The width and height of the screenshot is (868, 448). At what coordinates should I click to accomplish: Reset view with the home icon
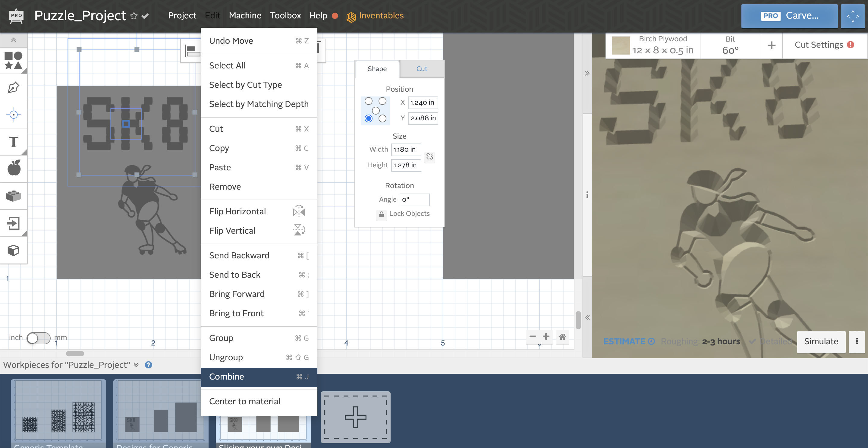tap(562, 337)
